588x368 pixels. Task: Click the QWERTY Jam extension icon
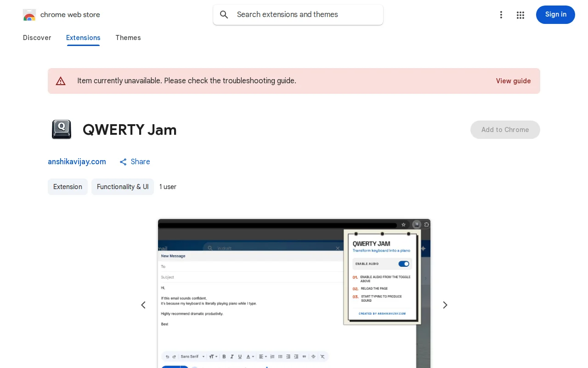pyautogui.click(x=62, y=130)
